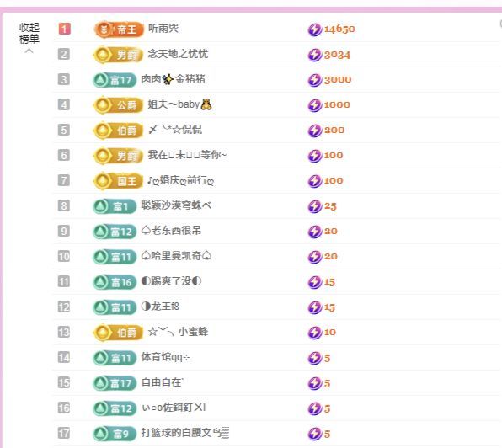The image size is (502, 448).
Task: Click the 富17 badge beside 肉肉金猪猪
Action: pyautogui.click(x=115, y=80)
